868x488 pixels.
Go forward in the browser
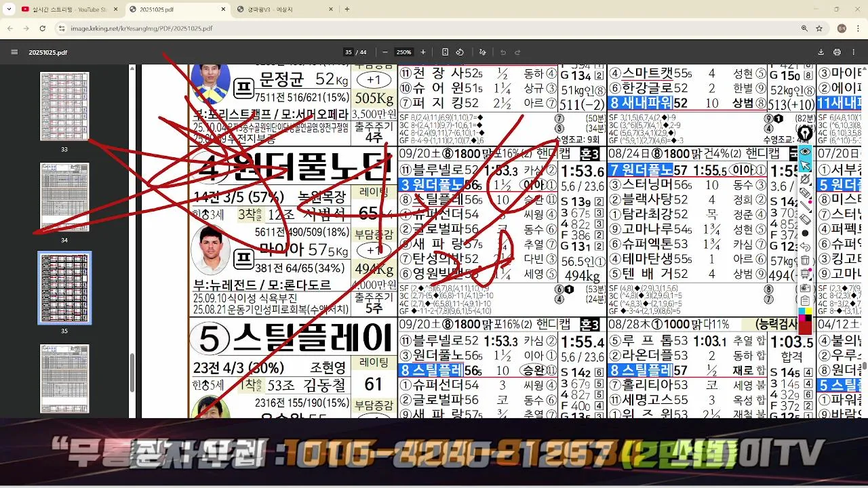click(x=26, y=28)
